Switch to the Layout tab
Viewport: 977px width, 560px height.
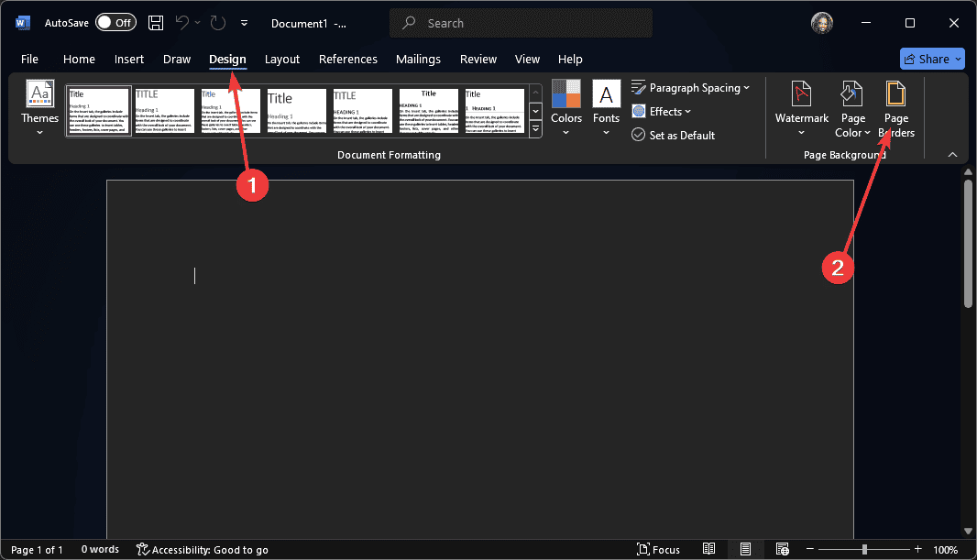282,60
